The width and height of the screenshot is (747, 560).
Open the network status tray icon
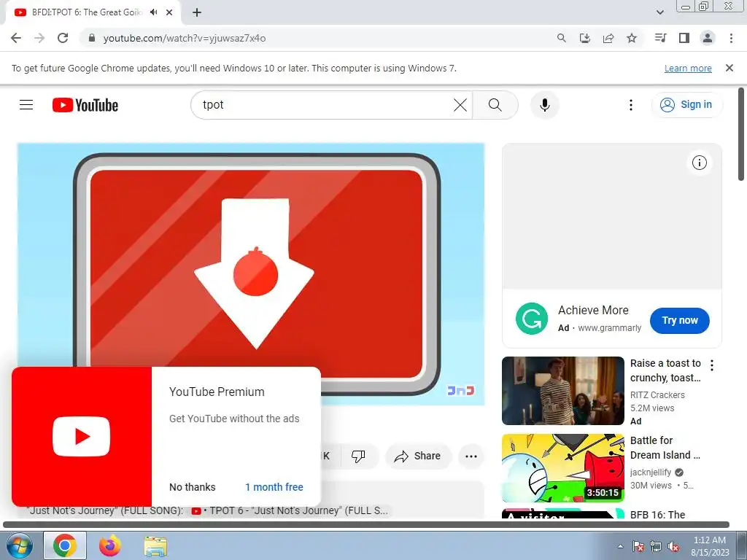pos(656,546)
